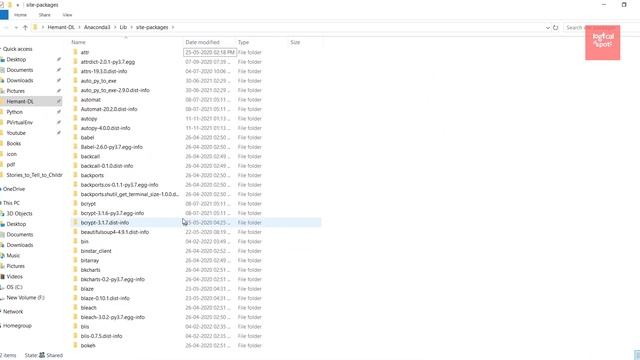Viewport: 640px width, 360px height.
Task: Open Youtube folder in Quick access
Action: pos(16,133)
